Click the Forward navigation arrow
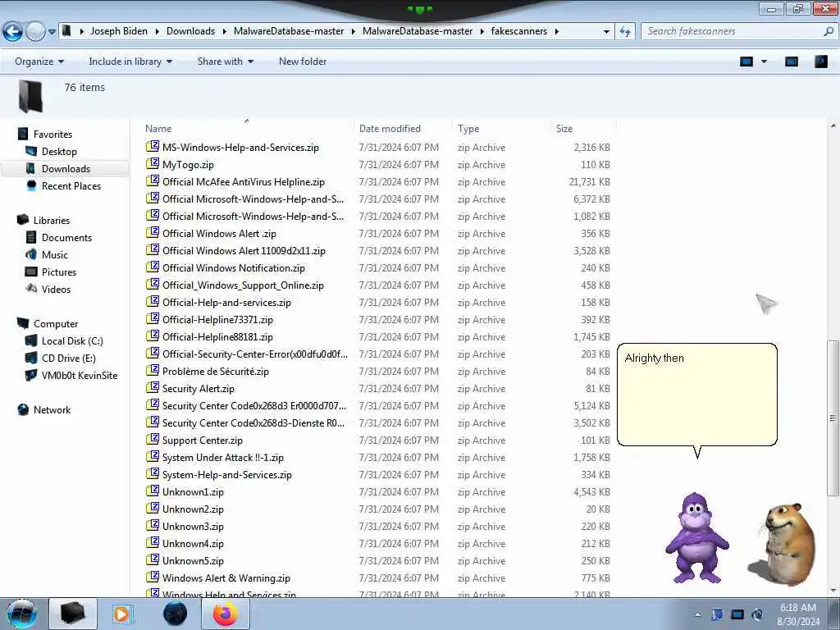The height and width of the screenshot is (630, 840). [x=35, y=32]
